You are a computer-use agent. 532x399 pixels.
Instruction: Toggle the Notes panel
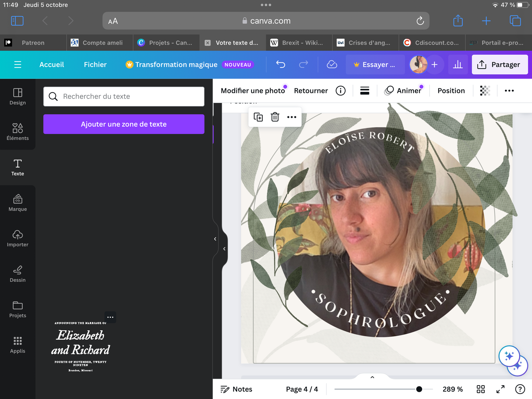coord(236,389)
